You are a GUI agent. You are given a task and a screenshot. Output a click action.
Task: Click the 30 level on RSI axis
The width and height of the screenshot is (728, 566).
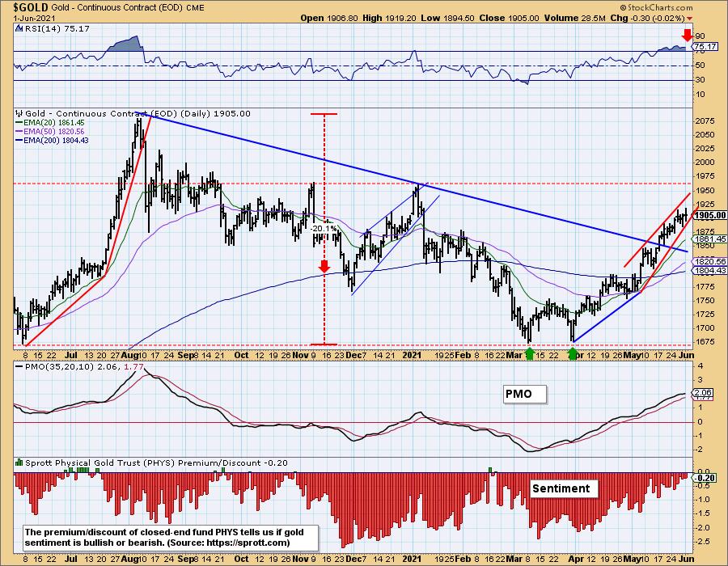pyautogui.click(x=700, y=80)
